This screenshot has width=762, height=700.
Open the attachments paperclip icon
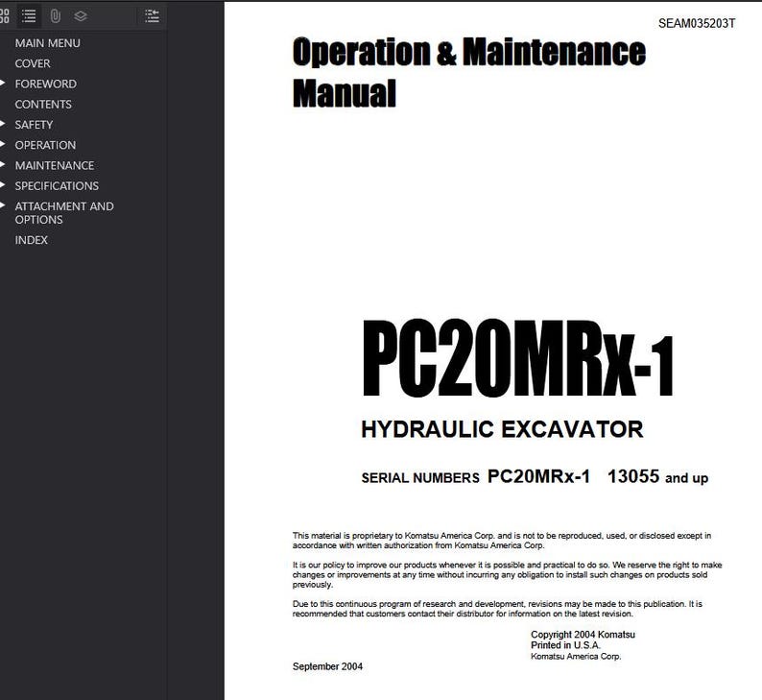56,16
